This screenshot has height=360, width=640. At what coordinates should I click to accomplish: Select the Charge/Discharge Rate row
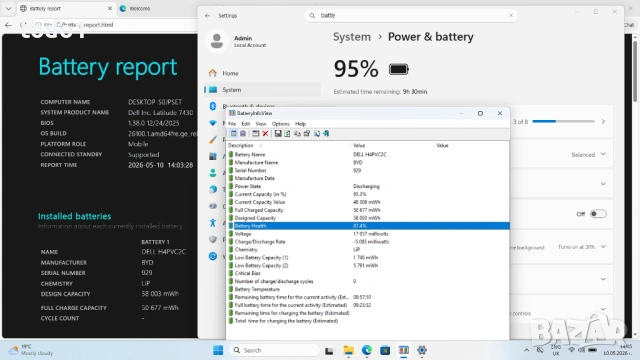click(368, 242)
